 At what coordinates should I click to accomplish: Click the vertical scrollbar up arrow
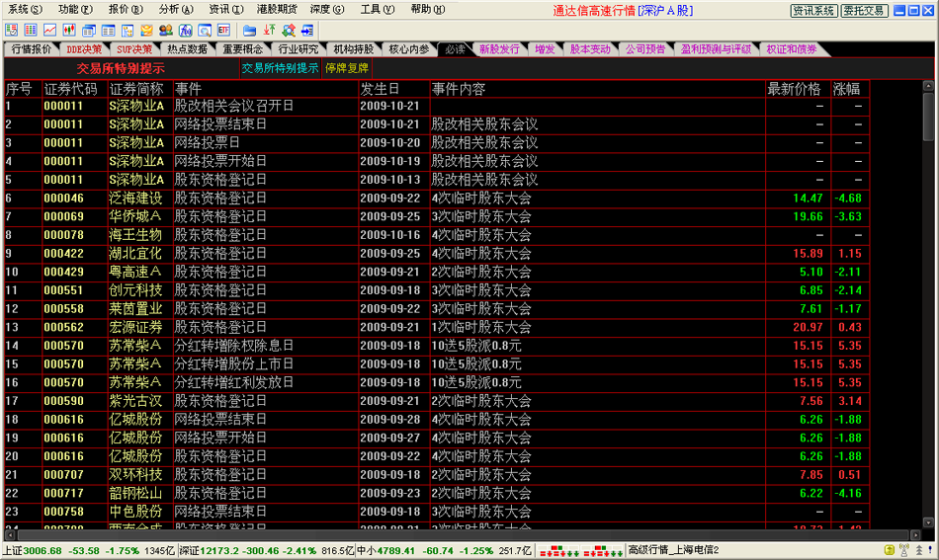[x=928, y=86]
